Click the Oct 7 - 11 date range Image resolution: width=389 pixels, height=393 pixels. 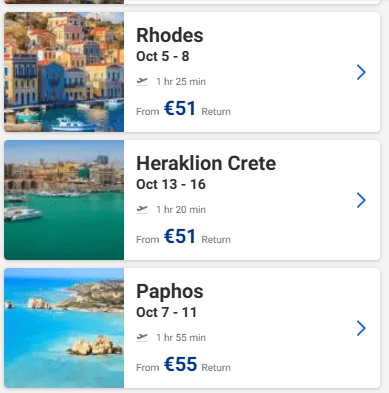point(166,312)
